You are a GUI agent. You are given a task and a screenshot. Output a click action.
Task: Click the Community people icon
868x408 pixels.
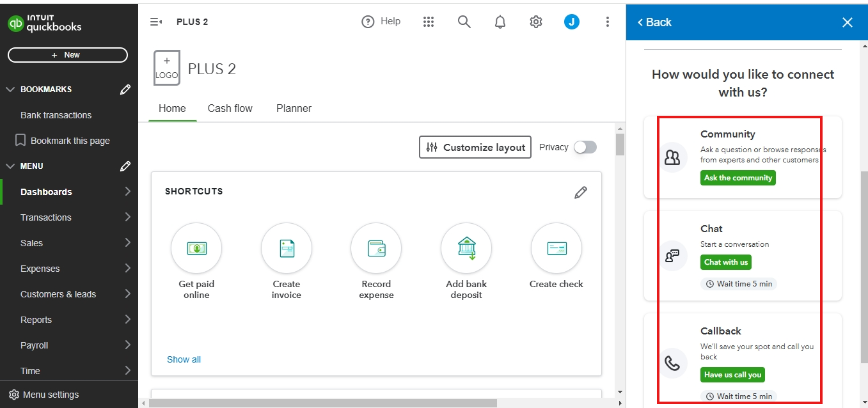pos(672,157)
